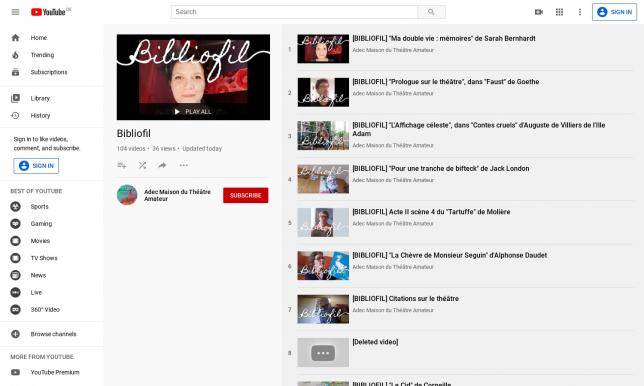Viewport: 644px width, 386px height.
Task: Click the News icon
Action: [x=15, y=276]
